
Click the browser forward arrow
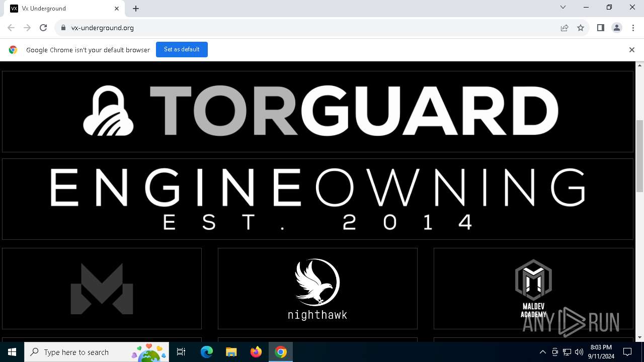(x=27, y=28)
